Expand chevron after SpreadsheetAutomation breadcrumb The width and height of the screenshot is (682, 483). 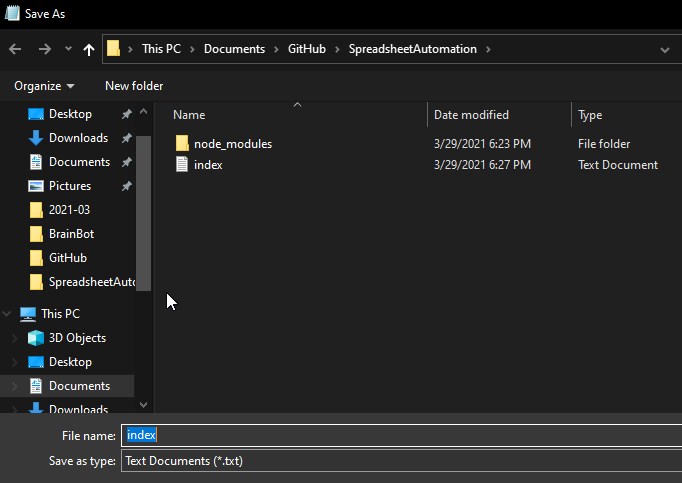[x=488, y=50]
